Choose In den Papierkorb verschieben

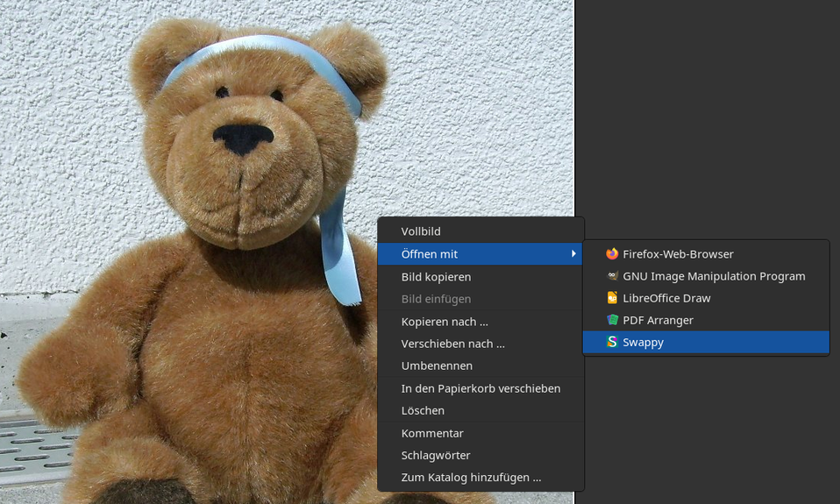[x=480, y=389]
